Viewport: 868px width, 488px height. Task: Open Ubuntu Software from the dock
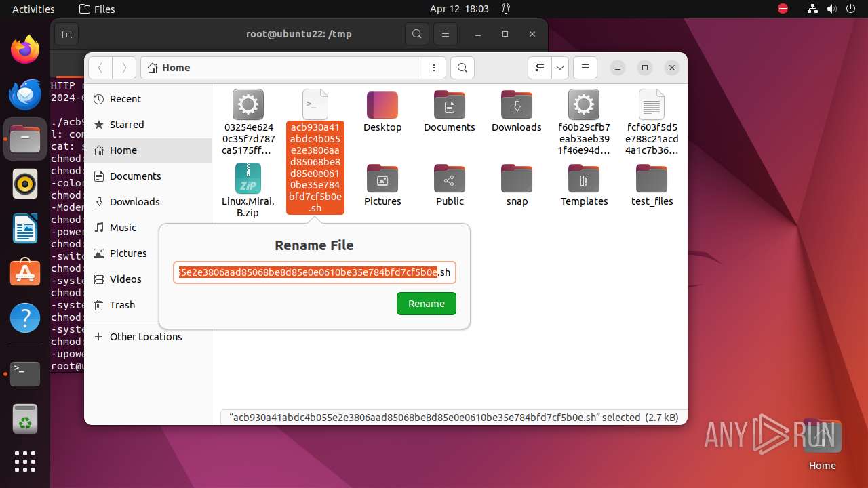tap(25, 273)
